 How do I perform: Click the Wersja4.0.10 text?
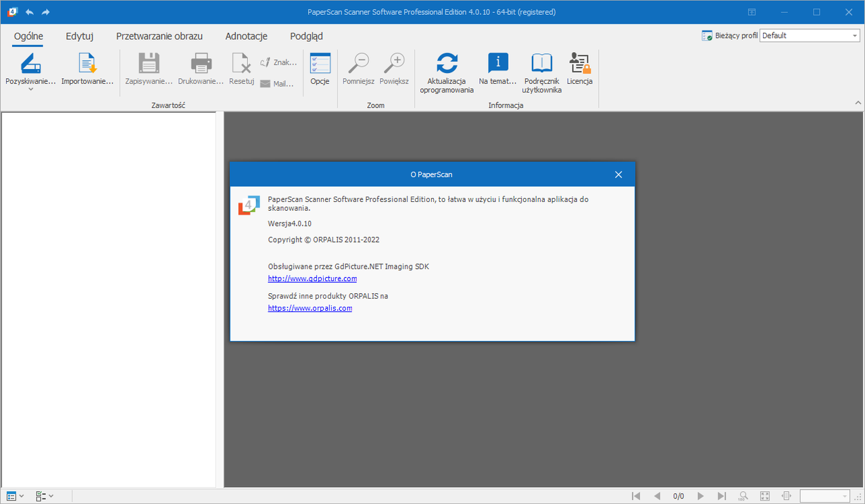pyautogui.click(x=289, y=224)
